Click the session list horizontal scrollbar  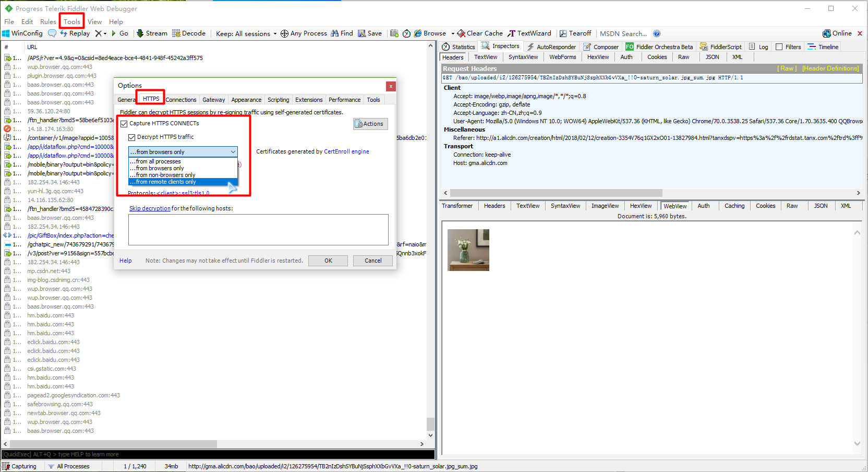[113, 444]
